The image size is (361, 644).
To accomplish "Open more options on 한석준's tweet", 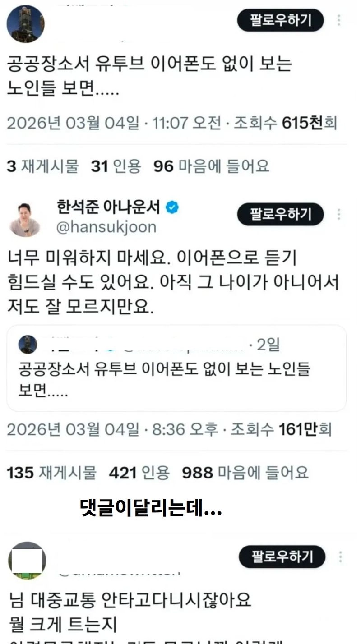I will pyautogui.click(x=339, y=214).
